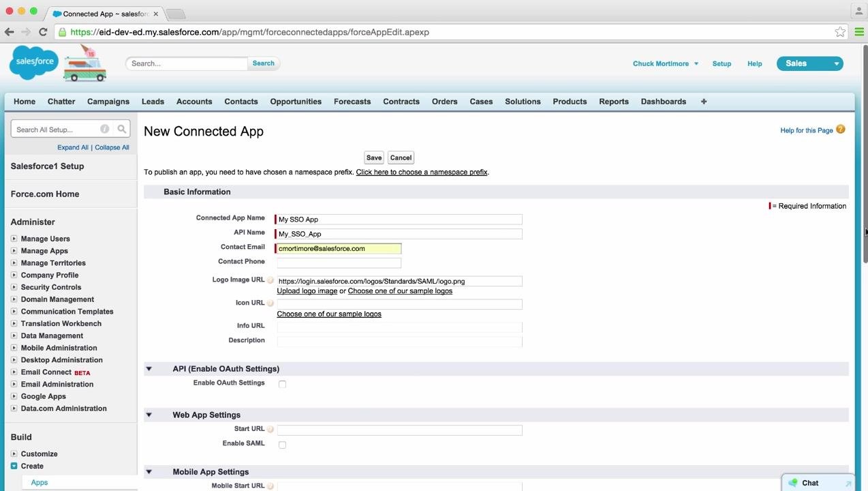Enable the OAuth Settings checkbox
The height and width of the screenshot is (491, 868).
point(282,384)
